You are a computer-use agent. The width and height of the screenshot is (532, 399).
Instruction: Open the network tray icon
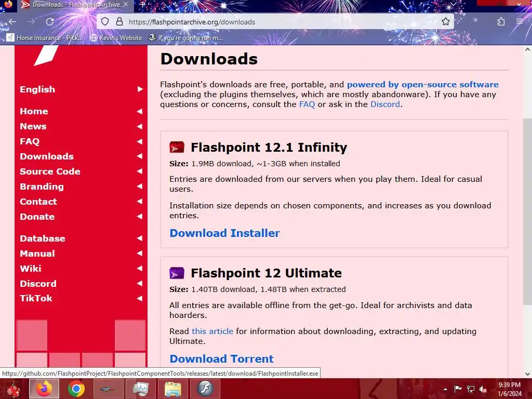(471, 389)
